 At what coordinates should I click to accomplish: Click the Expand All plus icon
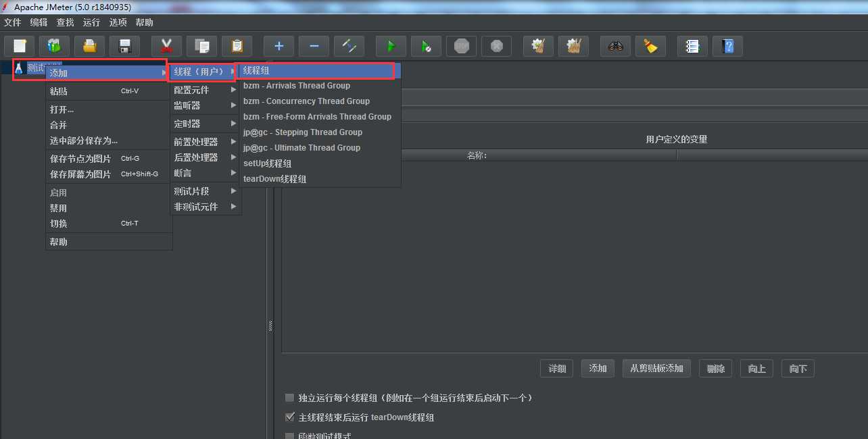click(x=279, y=46)
